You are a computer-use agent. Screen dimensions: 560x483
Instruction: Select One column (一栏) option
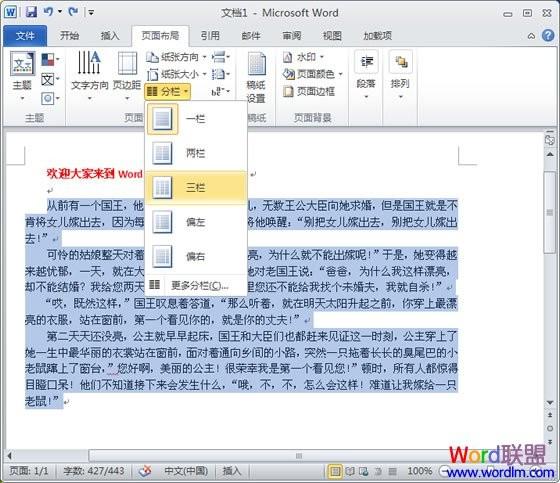[196, 119]
